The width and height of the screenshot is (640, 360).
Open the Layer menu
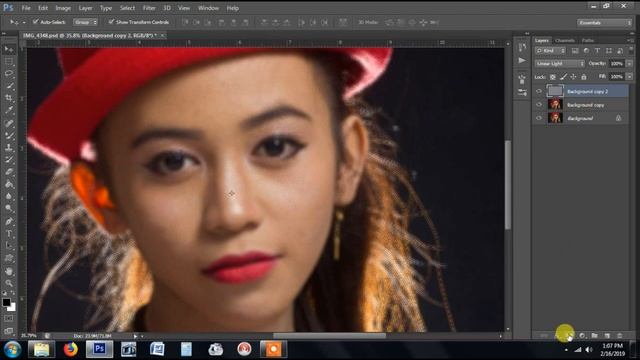[x=85, y=8]
